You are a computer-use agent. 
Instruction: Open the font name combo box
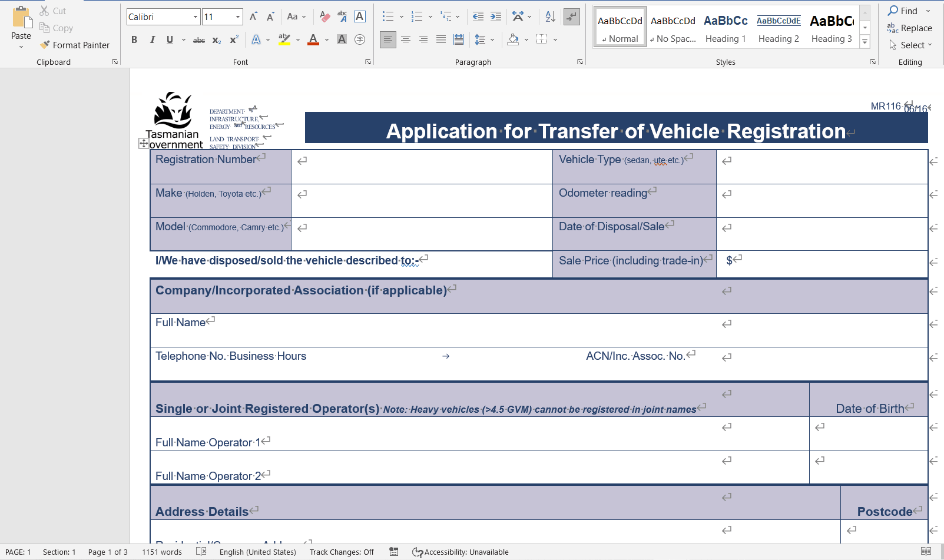(x=164, y=16)
